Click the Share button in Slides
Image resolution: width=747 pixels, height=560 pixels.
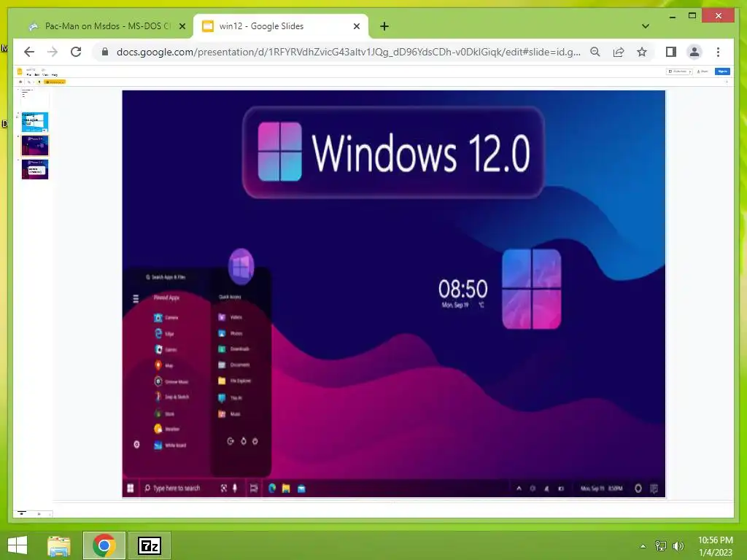tap(703, 71)
